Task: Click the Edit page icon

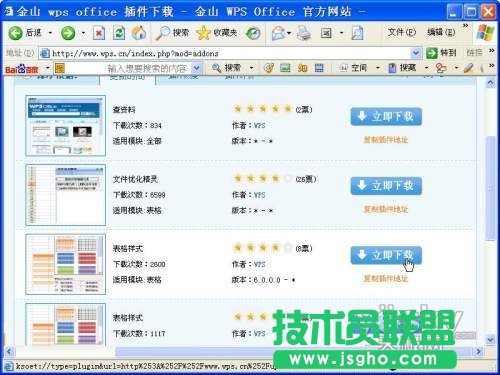Action: pos(326,33)
